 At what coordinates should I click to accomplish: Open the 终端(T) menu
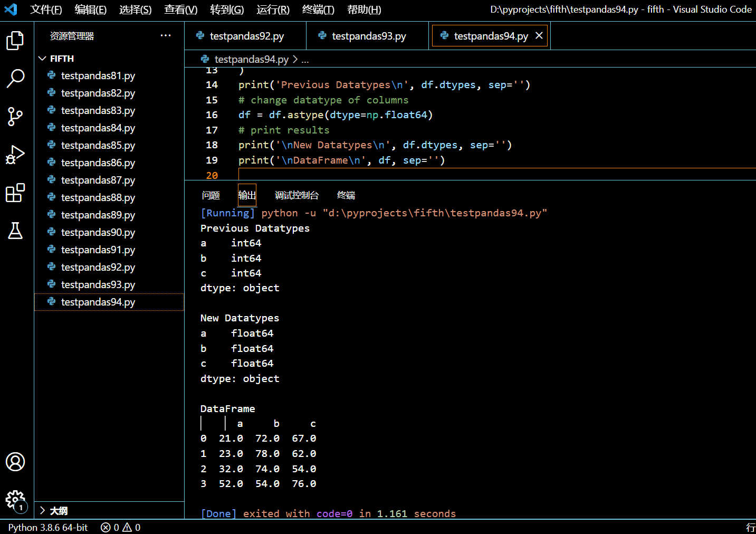318,9
